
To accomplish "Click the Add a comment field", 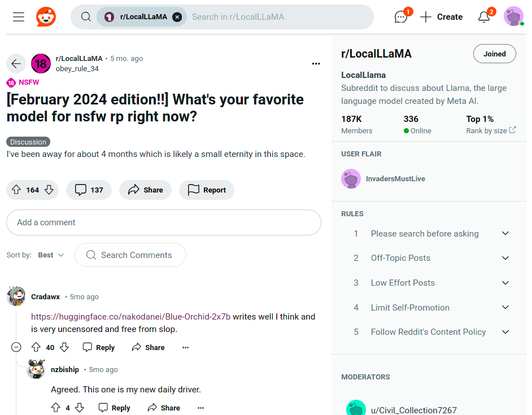I will pyautogui.click(x=164, y=222).
